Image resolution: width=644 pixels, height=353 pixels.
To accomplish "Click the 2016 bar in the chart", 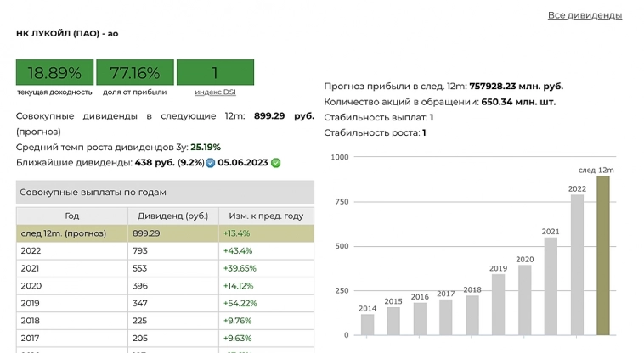I will pos(420,318).
